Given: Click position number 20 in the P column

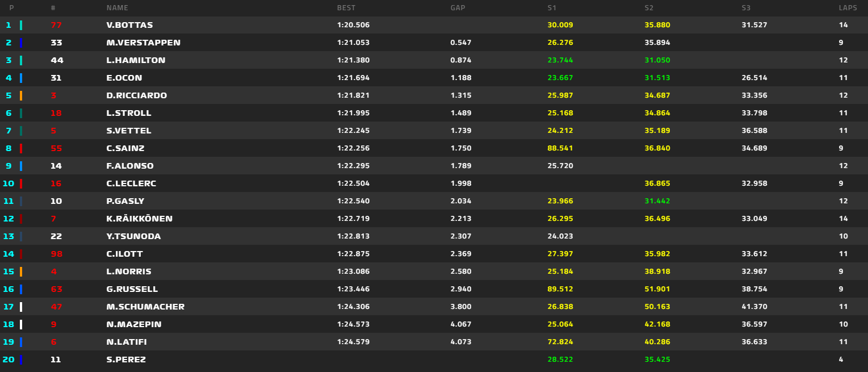Looking at the screenshot, I should point(9,360).
